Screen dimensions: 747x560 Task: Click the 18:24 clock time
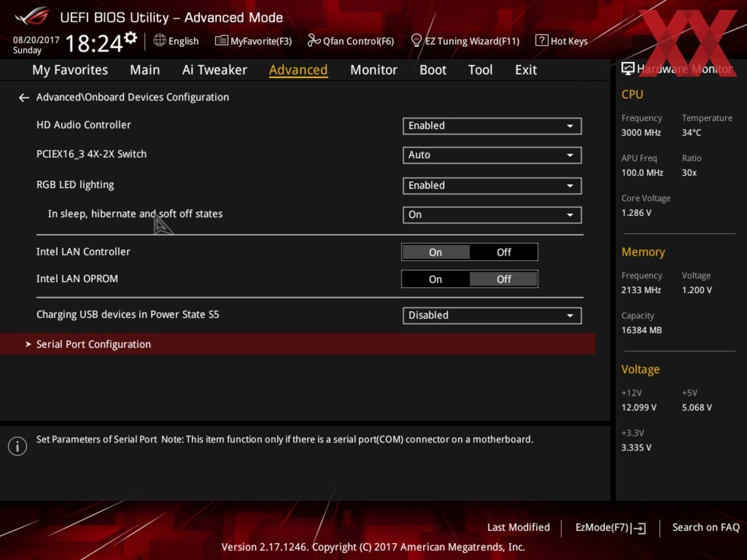93,43
